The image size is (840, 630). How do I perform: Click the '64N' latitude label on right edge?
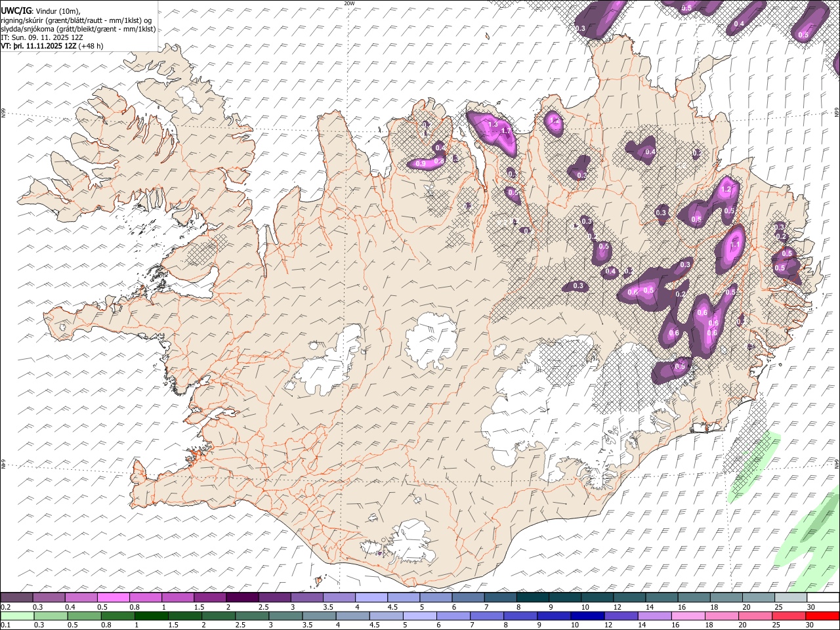tap(837, 463)
